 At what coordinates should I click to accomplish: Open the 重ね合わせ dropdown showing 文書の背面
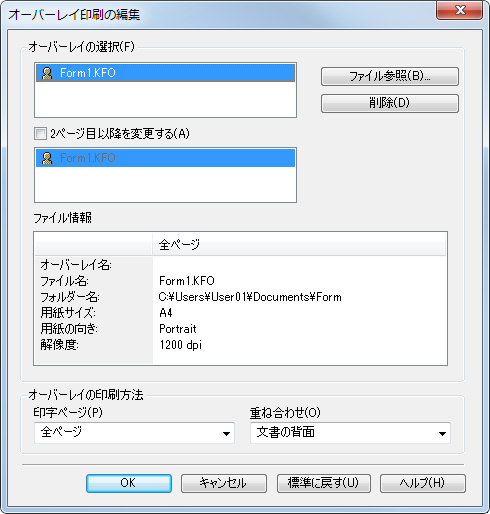click(350, 433)
